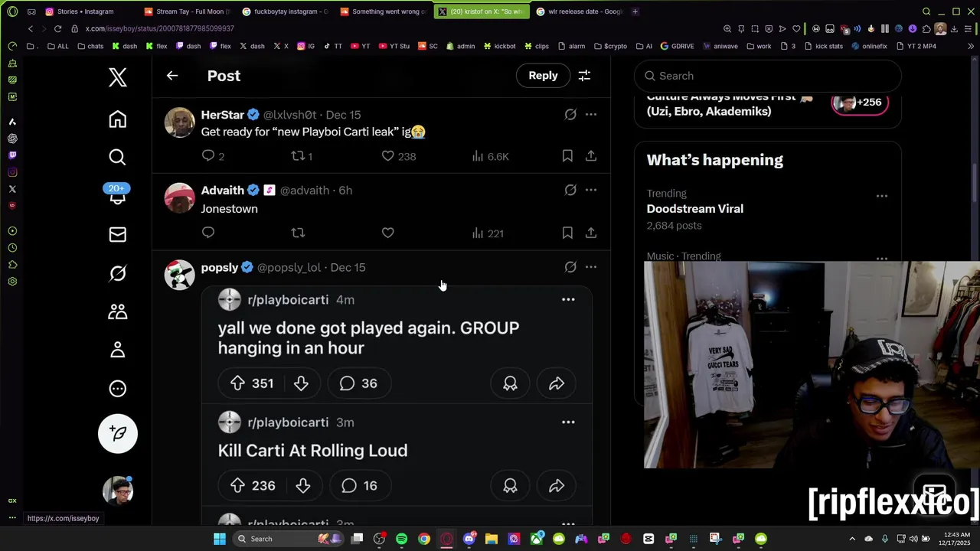Open the clips bookmark folder
The height and width of the screenshot is (551, 980).
(x=536, y=46)
